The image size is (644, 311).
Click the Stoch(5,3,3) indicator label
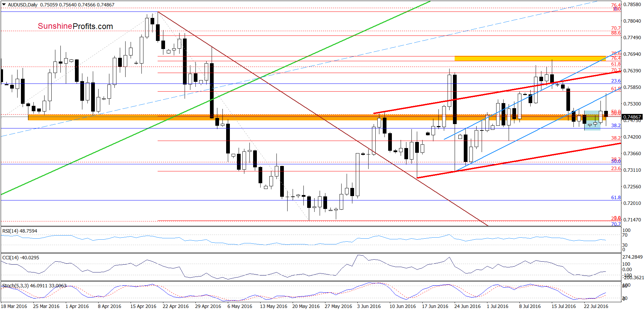34,286
